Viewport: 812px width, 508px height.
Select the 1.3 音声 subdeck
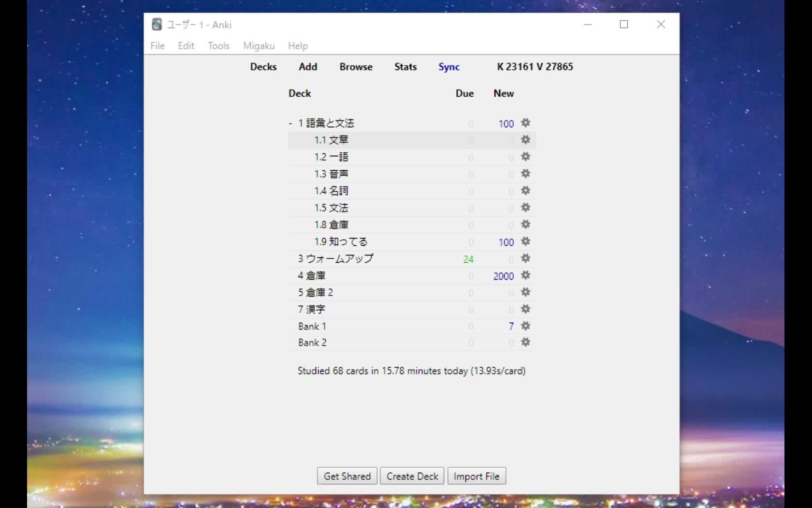point(332,174)
